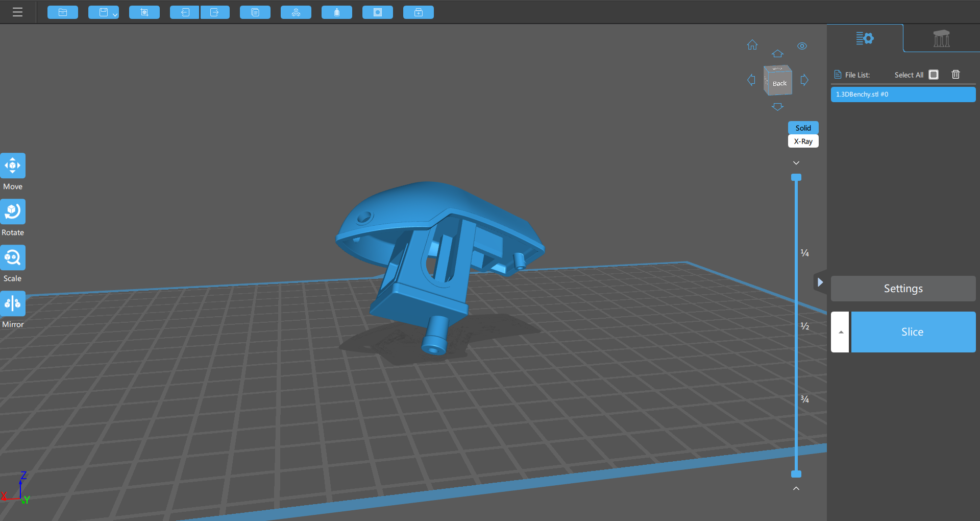Click the redo right-arrow toolbar icon
Screen dimensions: 980x521
215,12
